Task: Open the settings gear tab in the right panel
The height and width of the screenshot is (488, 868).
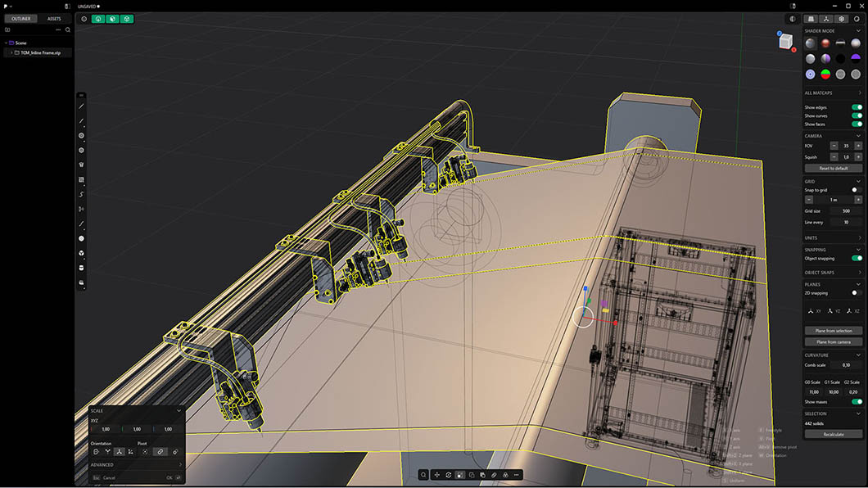Action: click(842, 19)
